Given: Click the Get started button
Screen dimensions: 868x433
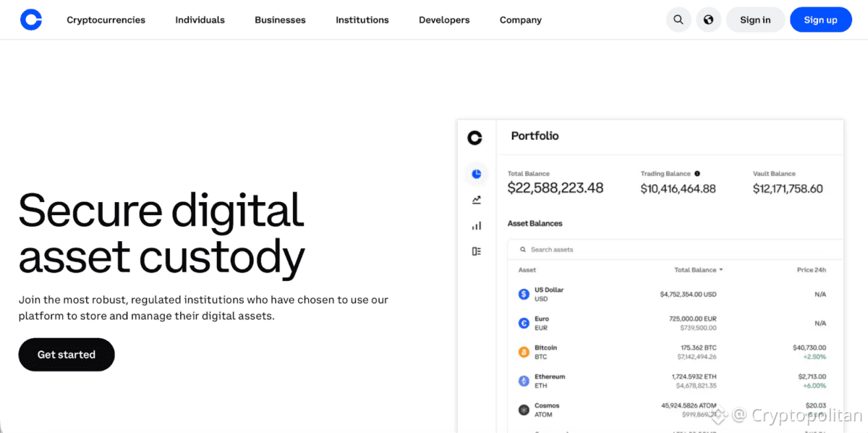Looking at the screenshot, I should click(x=67, y=355).
